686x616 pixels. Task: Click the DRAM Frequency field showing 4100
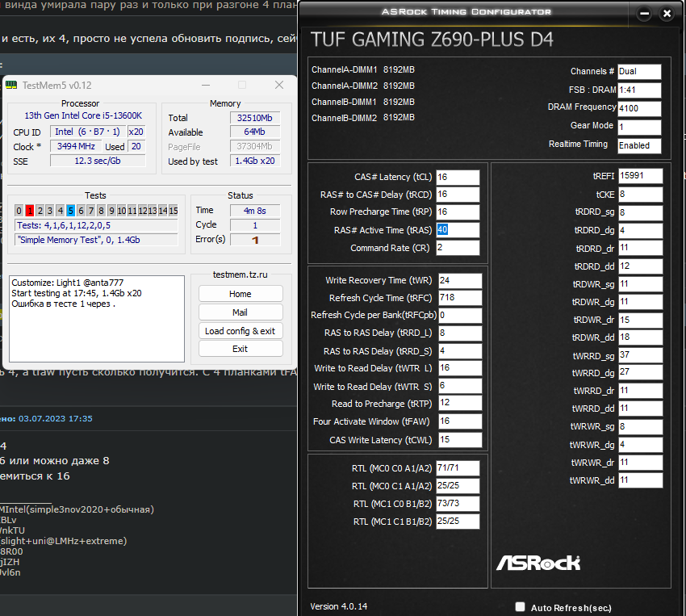tap(639, 108)
